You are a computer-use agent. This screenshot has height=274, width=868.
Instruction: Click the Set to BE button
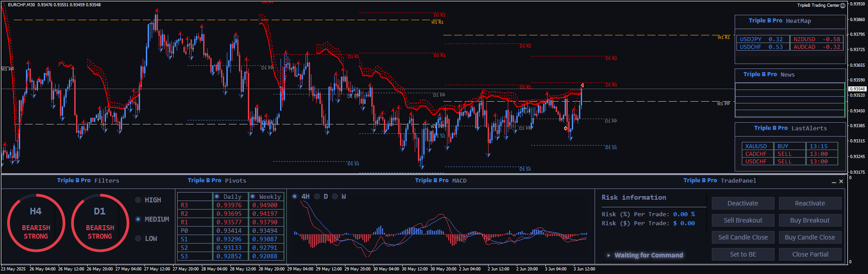pos(743,254)
